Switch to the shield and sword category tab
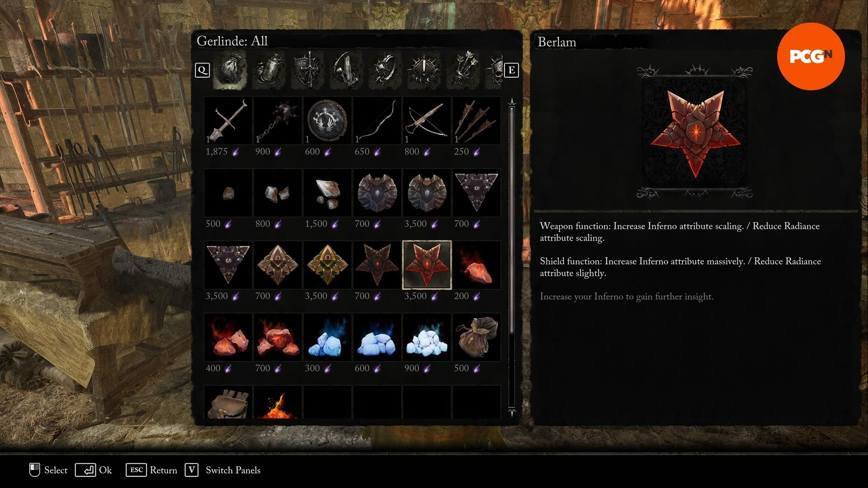 click(x=308, y=70)
